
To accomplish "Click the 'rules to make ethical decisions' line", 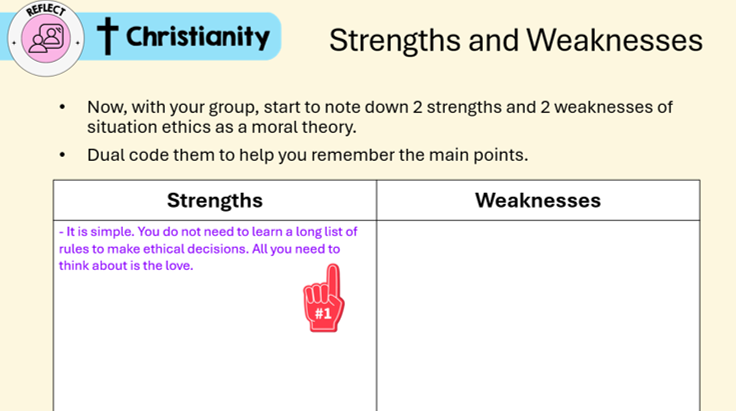I will pos(199,249).
